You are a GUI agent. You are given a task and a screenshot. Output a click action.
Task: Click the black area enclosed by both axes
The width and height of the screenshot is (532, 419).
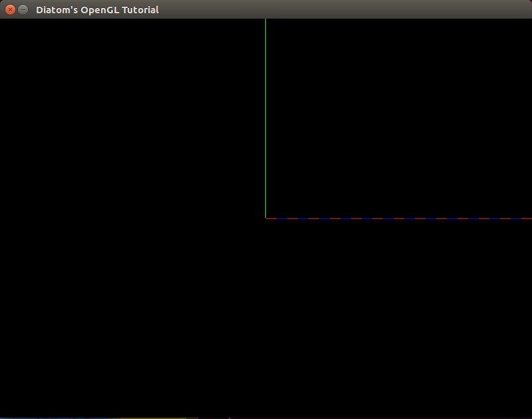pos(399,120)
